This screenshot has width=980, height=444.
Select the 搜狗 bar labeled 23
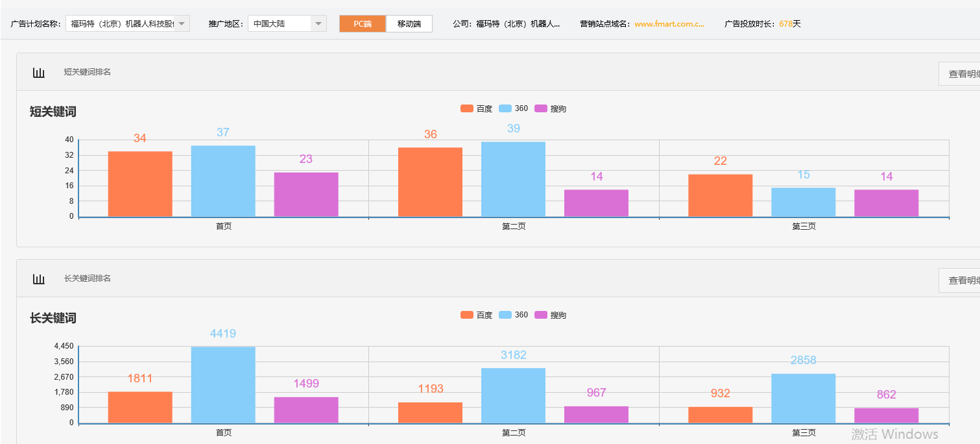pos(306,194)
